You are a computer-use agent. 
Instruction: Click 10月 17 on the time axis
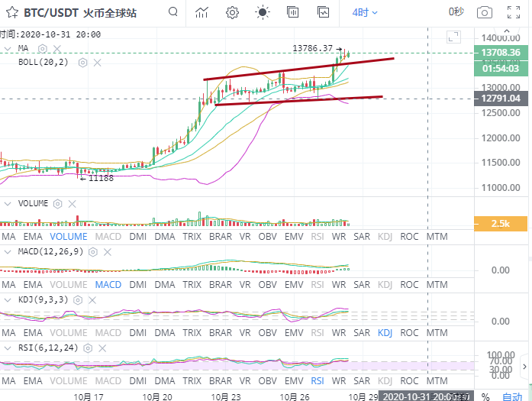click(x=89, y=396)
